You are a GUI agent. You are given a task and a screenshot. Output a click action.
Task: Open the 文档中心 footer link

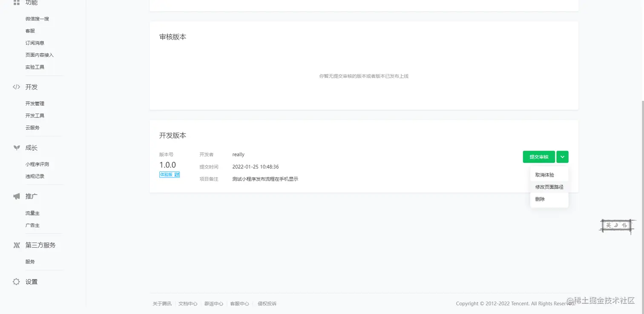pos(188,304)
